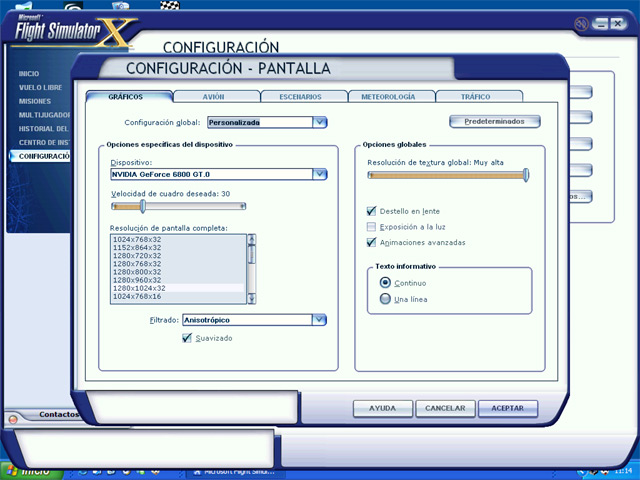Select the Una línea radio button
Viewport: 640px width, 480px height.
(385, 299)
